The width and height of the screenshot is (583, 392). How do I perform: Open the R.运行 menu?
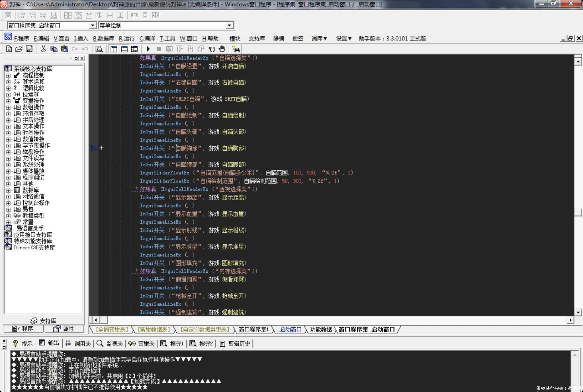[x=127, y=39]
